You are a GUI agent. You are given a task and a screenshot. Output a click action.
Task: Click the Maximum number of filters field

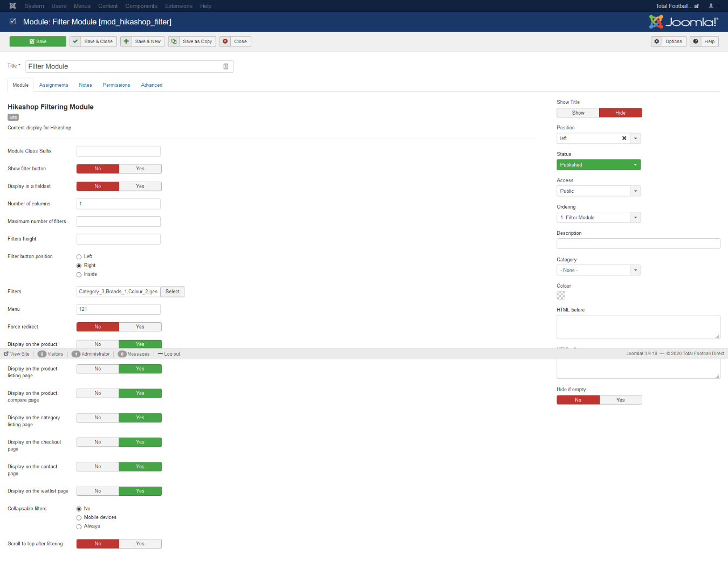[x=119, y=221]
